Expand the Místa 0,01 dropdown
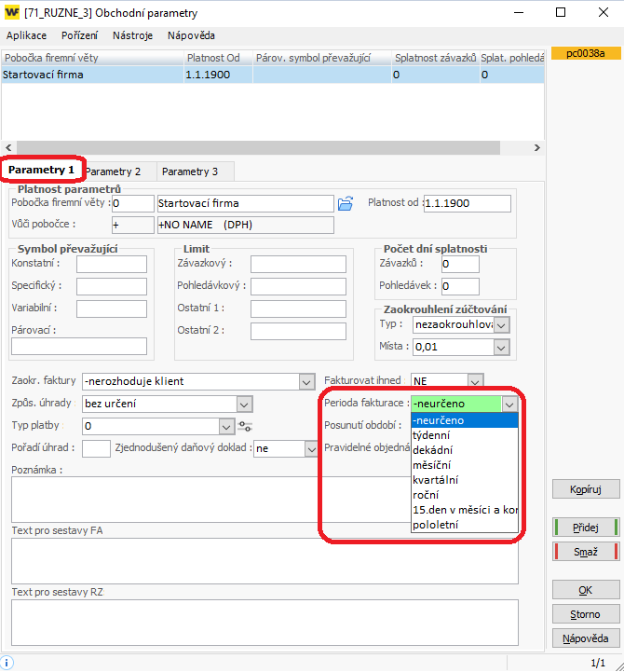The image size is (624, 672). click(501, 347)
